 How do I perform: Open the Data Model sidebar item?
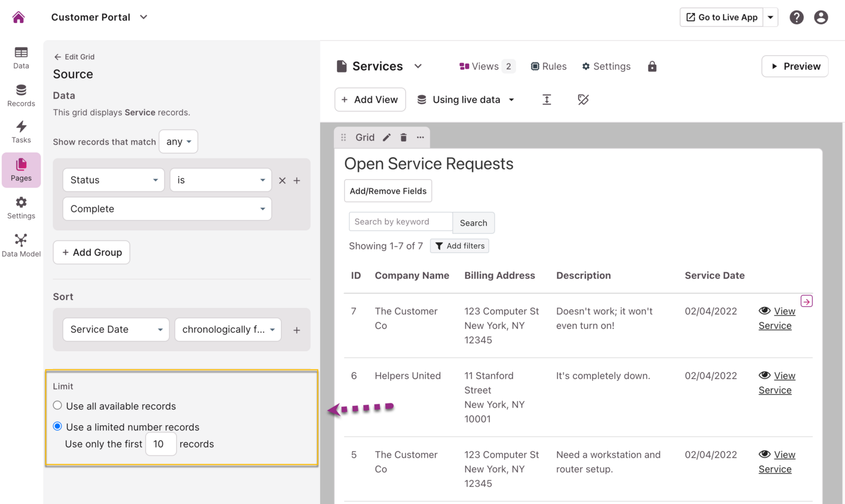tap(21, 246)
